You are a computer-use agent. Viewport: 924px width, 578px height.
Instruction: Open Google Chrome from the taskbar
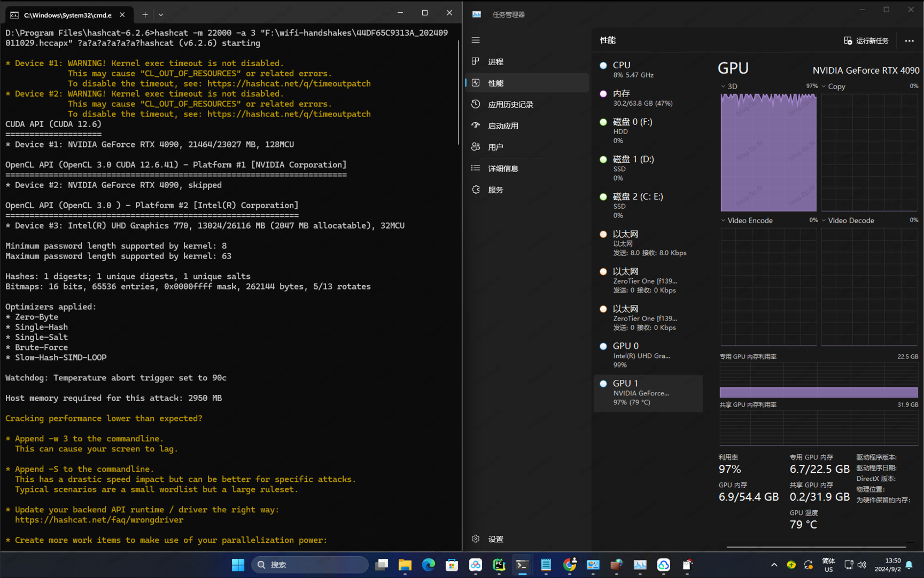(x=570, y=565)
